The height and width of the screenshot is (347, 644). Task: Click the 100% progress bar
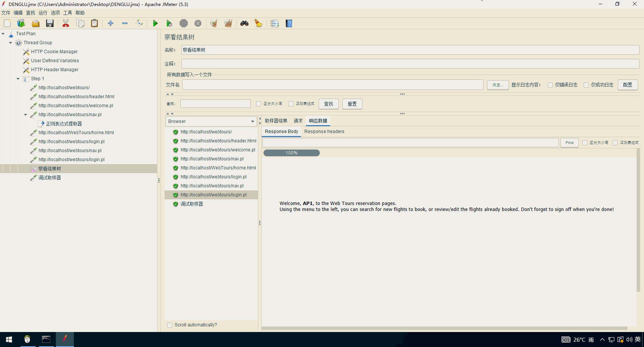click(292, 153)
